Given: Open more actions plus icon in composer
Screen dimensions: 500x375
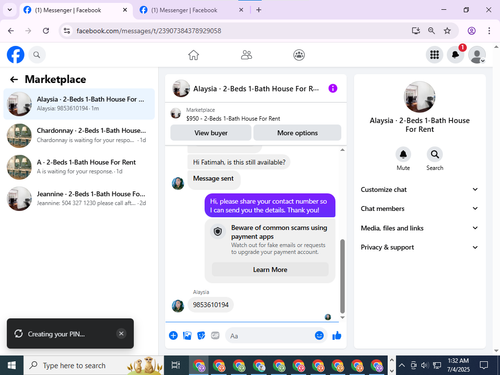Looking at the screenshot, I should click(x=173, y=335).
